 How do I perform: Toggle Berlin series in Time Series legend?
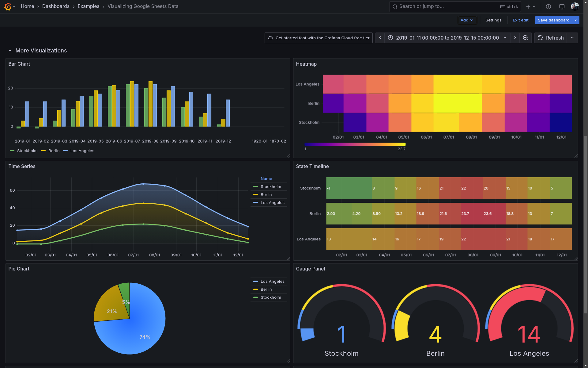(x=266, y=194)
